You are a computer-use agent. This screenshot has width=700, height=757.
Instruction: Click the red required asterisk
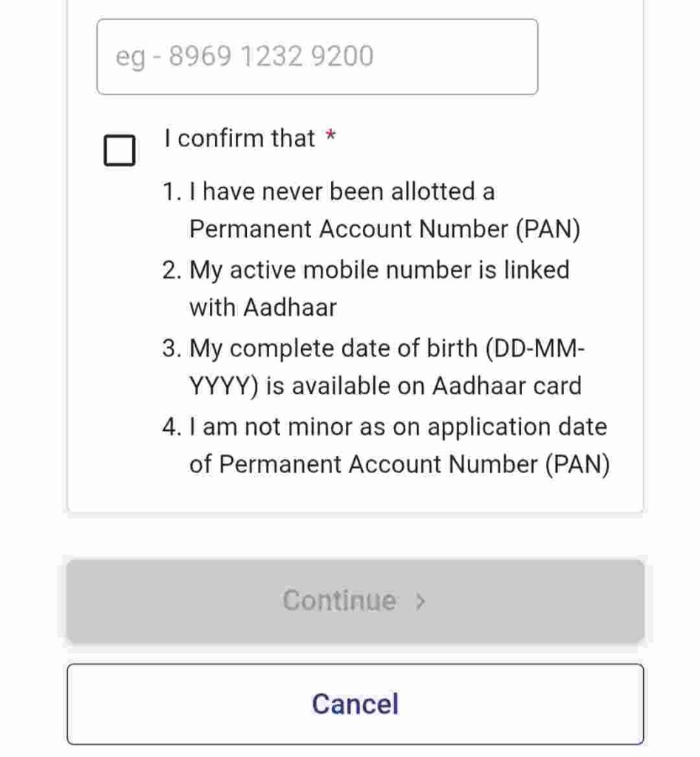[330, 135]
